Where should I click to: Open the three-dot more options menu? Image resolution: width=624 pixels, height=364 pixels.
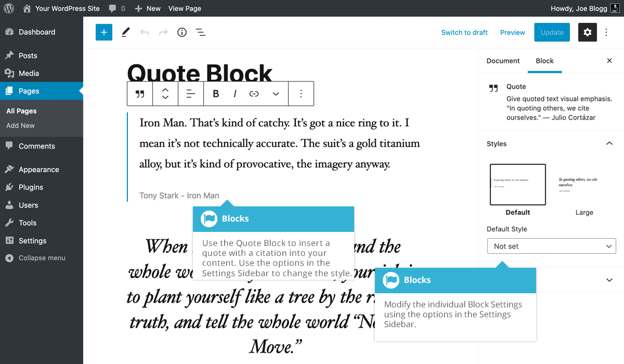point(301,94)
